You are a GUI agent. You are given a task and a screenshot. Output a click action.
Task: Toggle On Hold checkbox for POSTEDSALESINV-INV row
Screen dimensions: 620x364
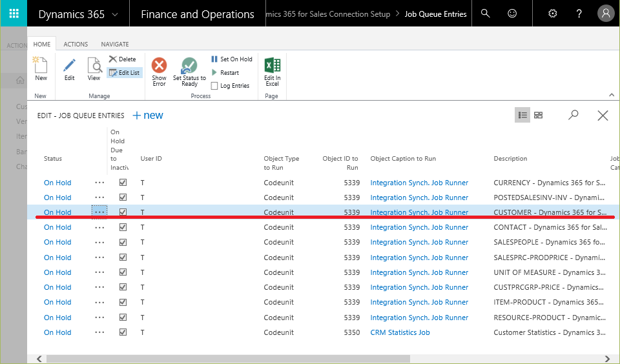123,197
